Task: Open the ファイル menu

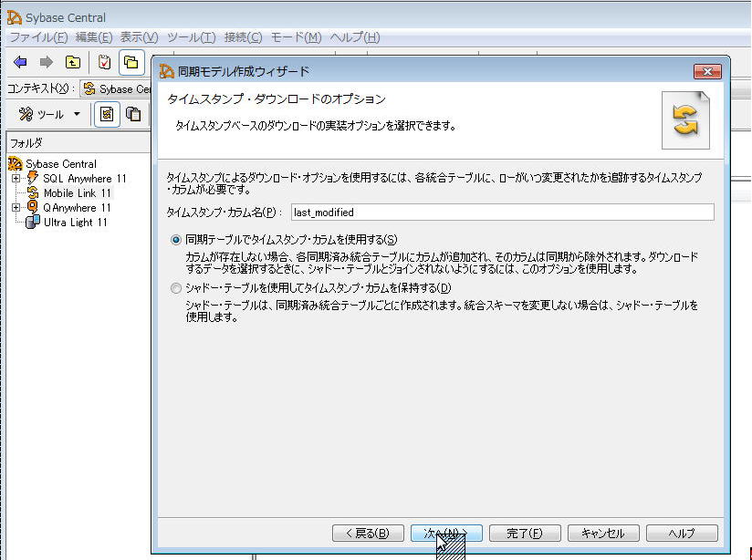Action: tap(37, 37)
